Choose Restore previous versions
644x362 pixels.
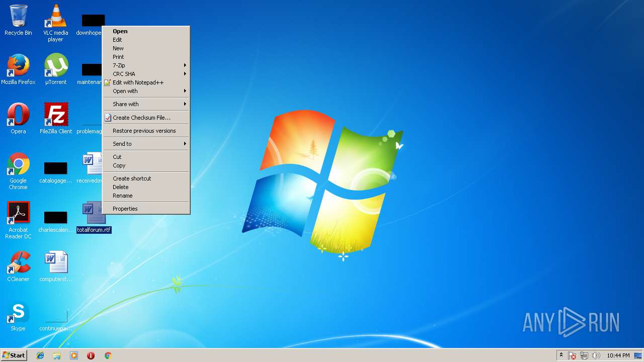pos(146,131)
